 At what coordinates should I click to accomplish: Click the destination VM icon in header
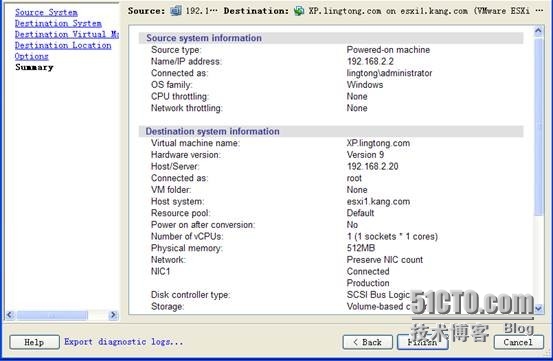pos(299,11)
